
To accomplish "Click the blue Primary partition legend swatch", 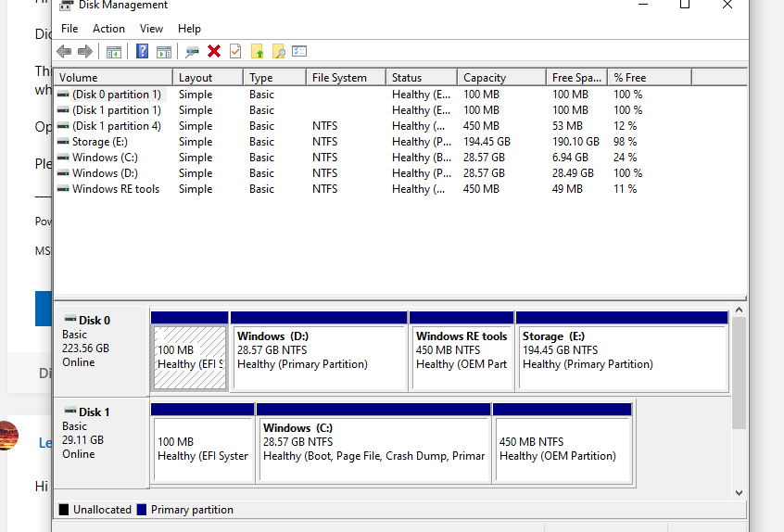I will point(142,510).
